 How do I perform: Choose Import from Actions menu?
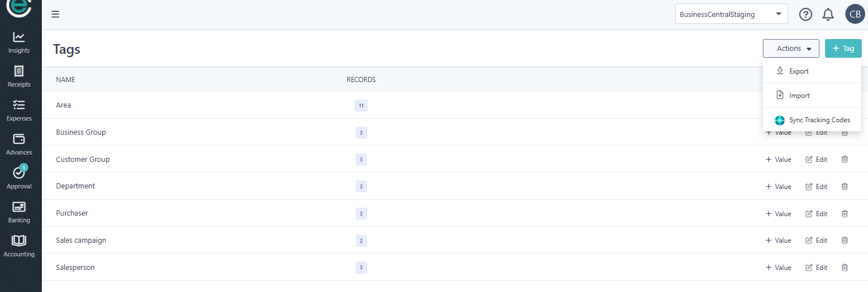811,96
